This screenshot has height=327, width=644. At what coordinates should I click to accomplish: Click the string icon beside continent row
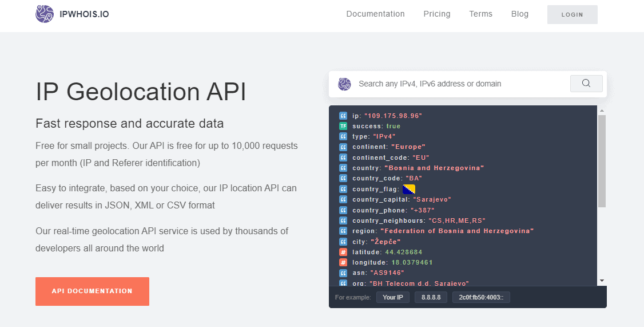pyautogui.click(x=343, y=147)
